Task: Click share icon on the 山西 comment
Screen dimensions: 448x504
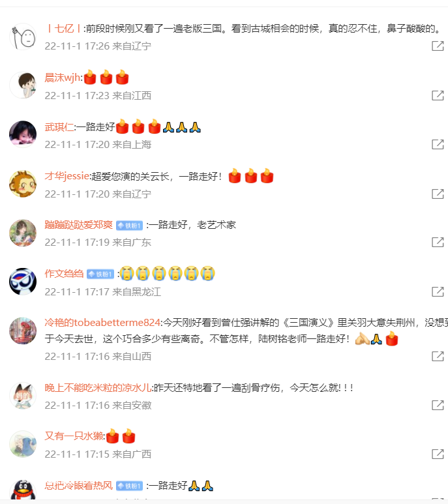Action: point(438,356)
